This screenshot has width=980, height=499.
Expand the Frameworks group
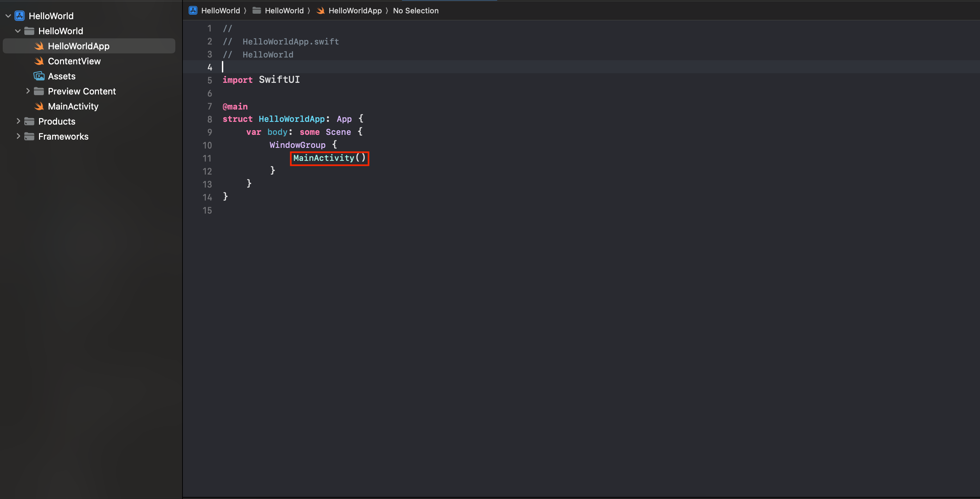[x=18, y=136]
